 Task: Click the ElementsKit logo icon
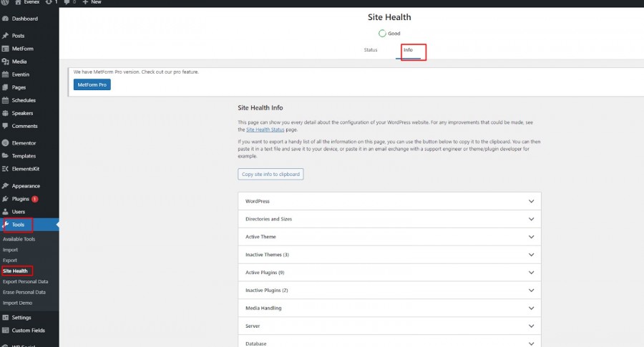5,169
